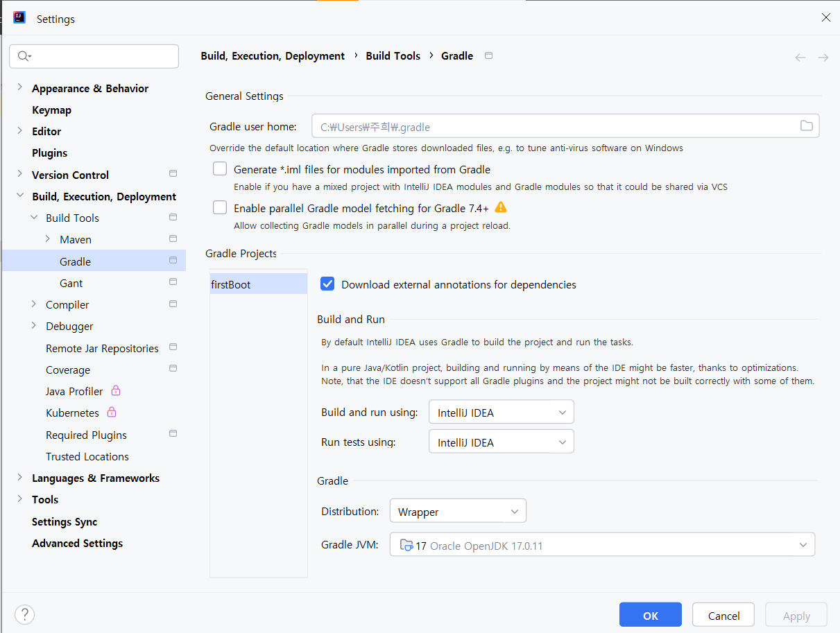This screenshot has height=633, width=840.
Task: Click the forward navigation arrow
Action: pyautogui.click(x=823, y=58)
